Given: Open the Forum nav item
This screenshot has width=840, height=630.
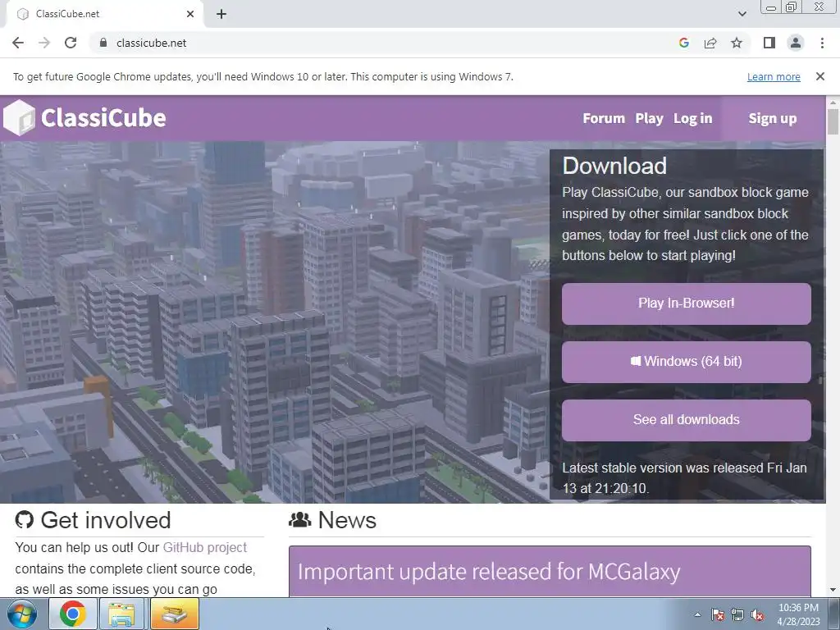Looking at the screenshot, I should tap(604, 118).
